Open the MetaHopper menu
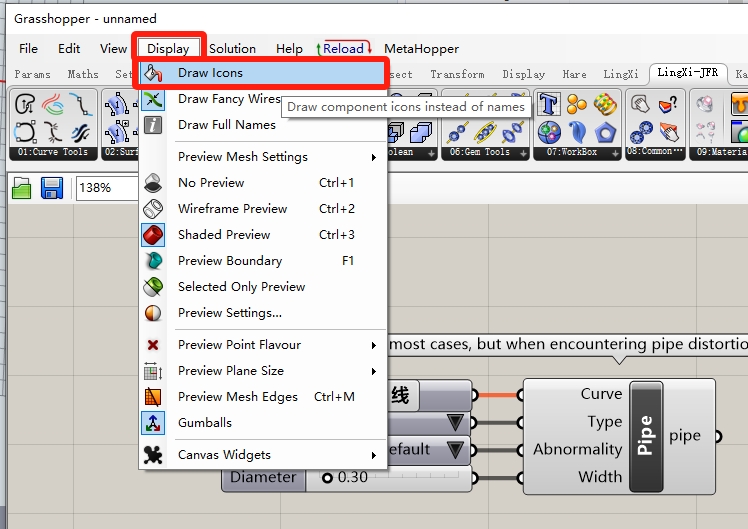The width and height of the screenshot is (748, 529). click(421, 49)
